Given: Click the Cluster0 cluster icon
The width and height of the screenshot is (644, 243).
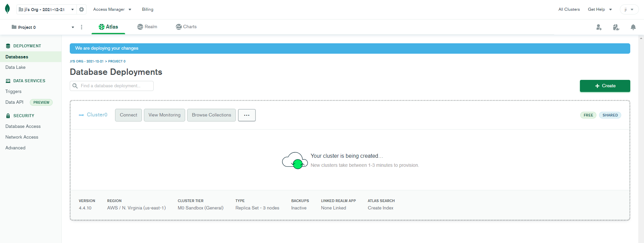Looking at the screenshot, I should pyautogui.click(x=82, y=115).
